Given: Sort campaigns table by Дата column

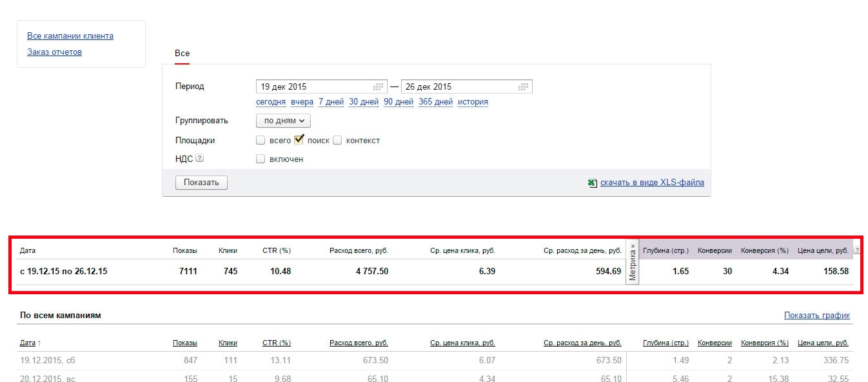Looking at the screenshot, I should (x=28, y=343).
